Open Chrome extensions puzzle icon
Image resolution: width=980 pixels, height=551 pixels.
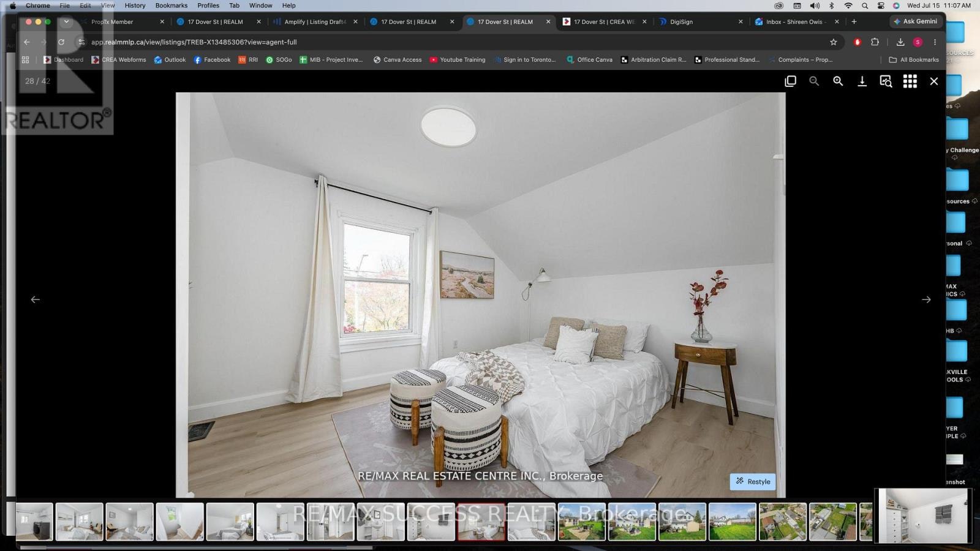[875, 42]
